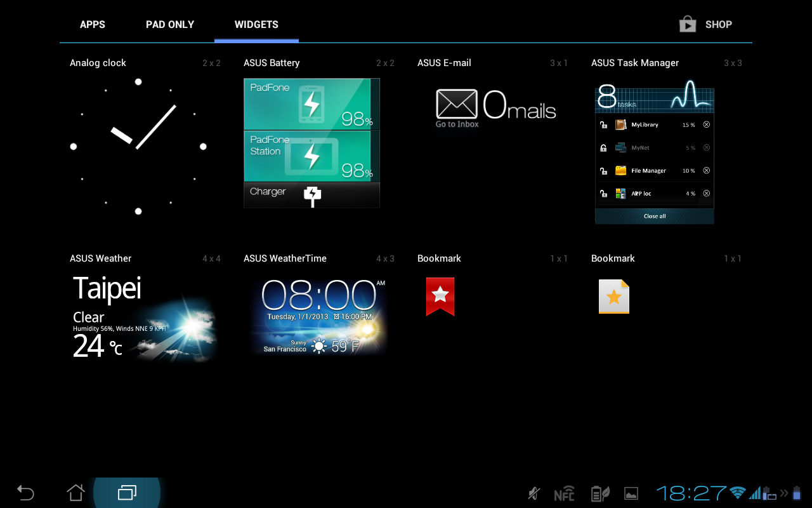Viewport: 812px width, 508px height.
Task: Click the PadFone Station battery icon
Action: (311, 156)
